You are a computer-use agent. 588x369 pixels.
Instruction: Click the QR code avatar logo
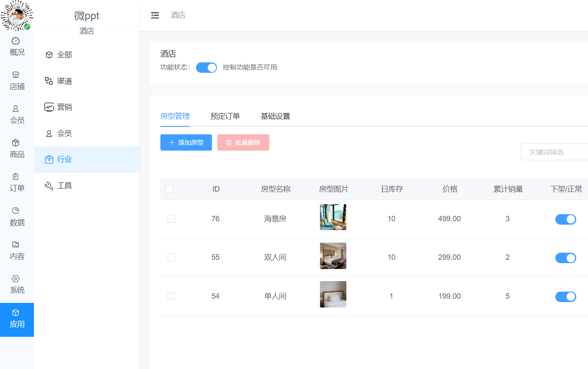point(17,15)
